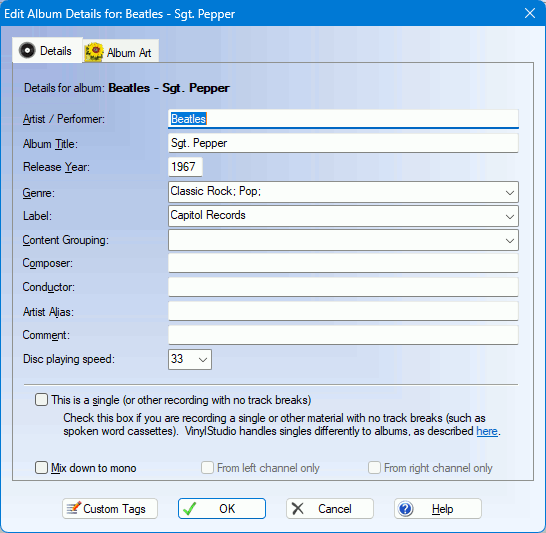Confirm changes with OK button
This screenshot has height=533, width=546.
(x=222, y=509)
